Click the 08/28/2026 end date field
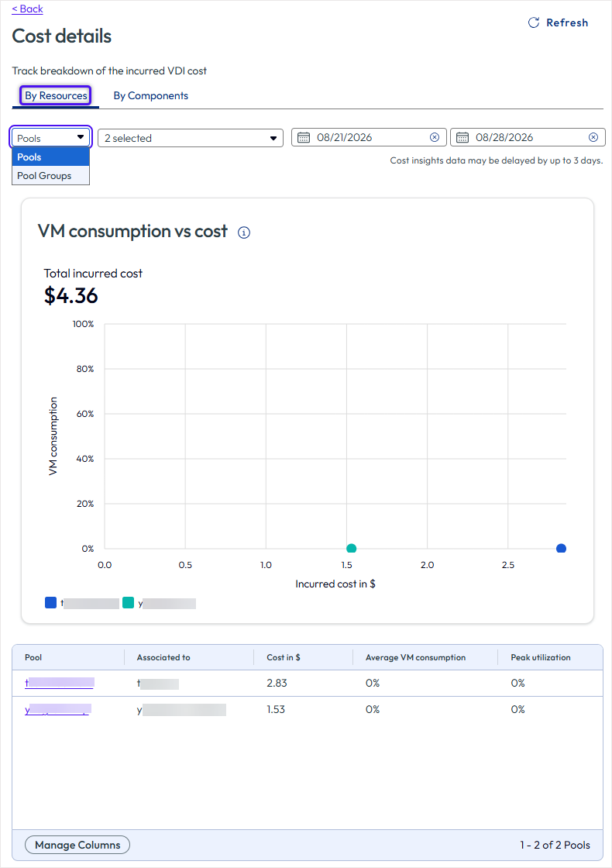The image size is (612, 868). tap(528, 137)
